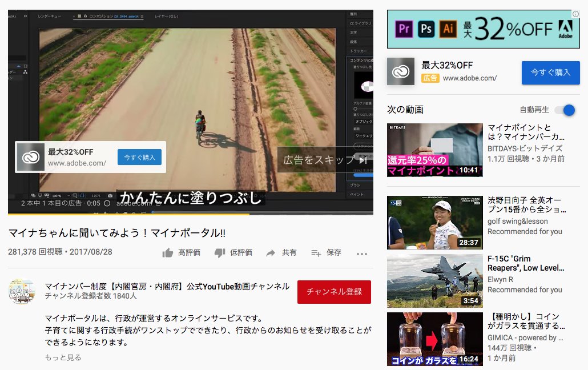Open the マイナンバー制度 channel name link
The width and height of the screenshot is (588, 370).
click(x=167, y=286)
